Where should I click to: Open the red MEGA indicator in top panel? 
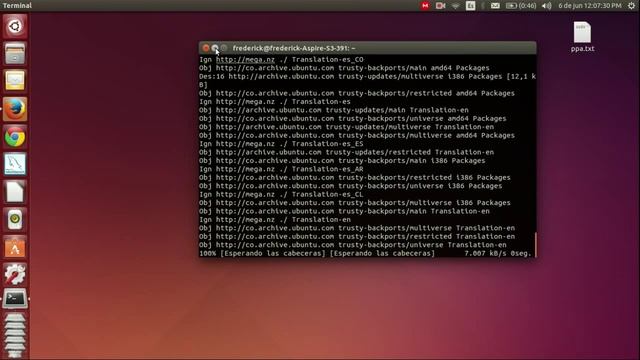425,6
